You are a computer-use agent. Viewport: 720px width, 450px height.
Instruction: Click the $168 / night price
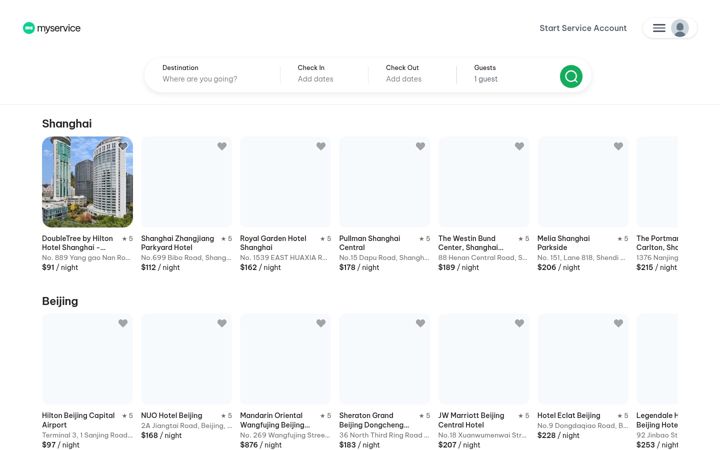(161, 435)
